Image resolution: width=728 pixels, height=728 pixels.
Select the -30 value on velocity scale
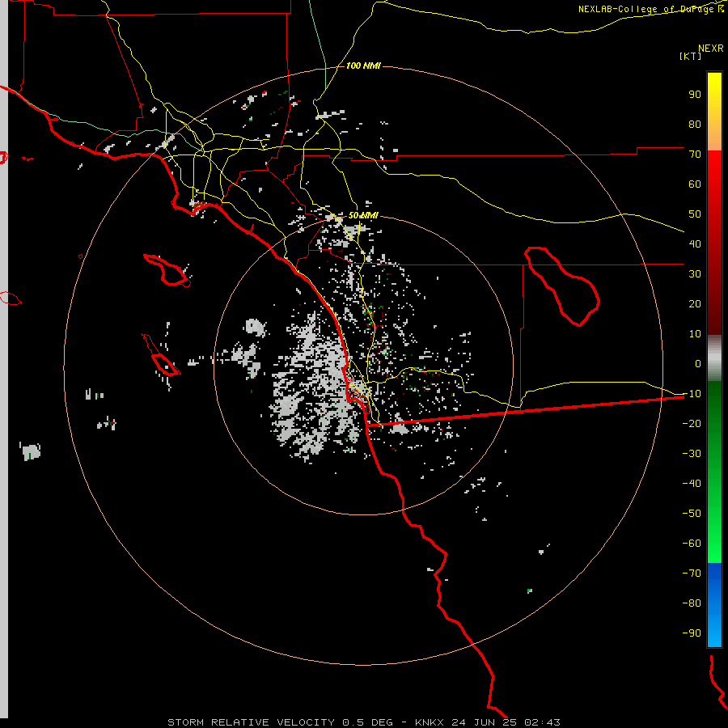coord(692,454)
